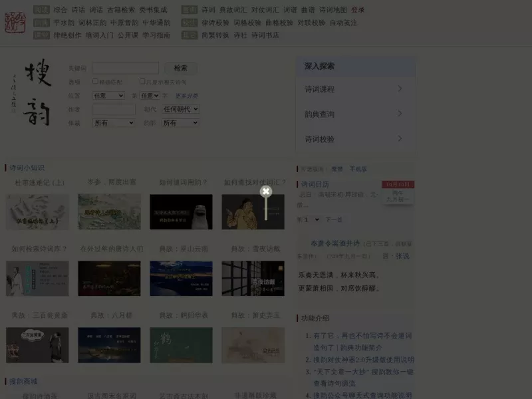The height and width of the screenshot is (399, 532).
Task: Open the 中原音韵 menu item
Action: tap(124, 23)
